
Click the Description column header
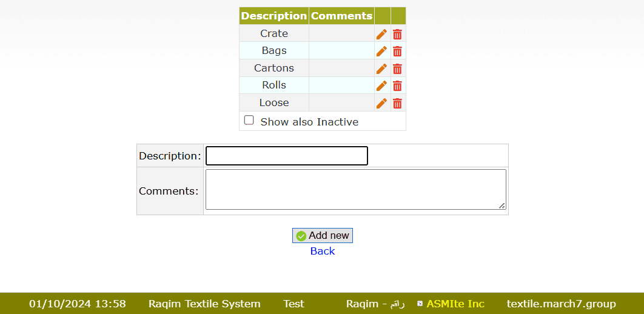(274, 16)
